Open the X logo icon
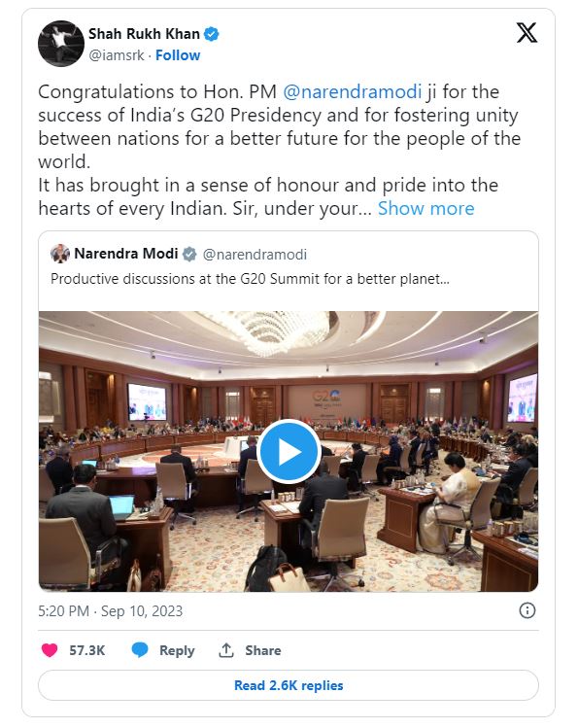The image size is (578, 728). tap(527, 33)
